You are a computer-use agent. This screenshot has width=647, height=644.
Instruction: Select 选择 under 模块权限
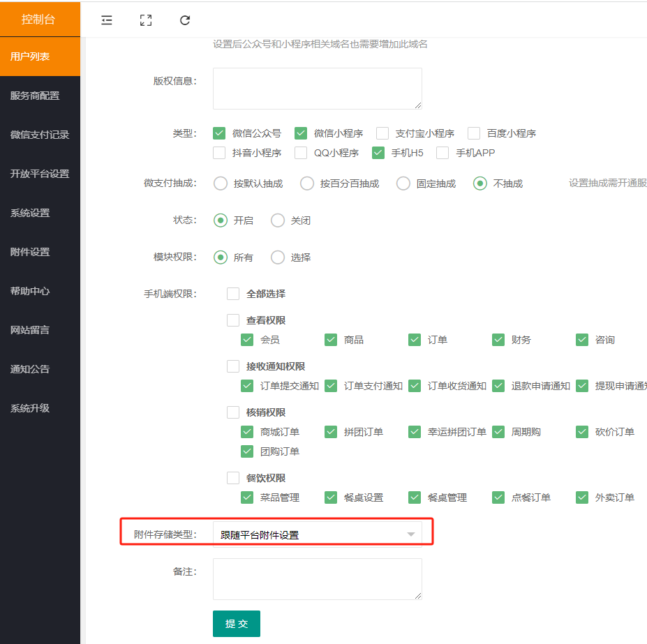coord(278,257)
